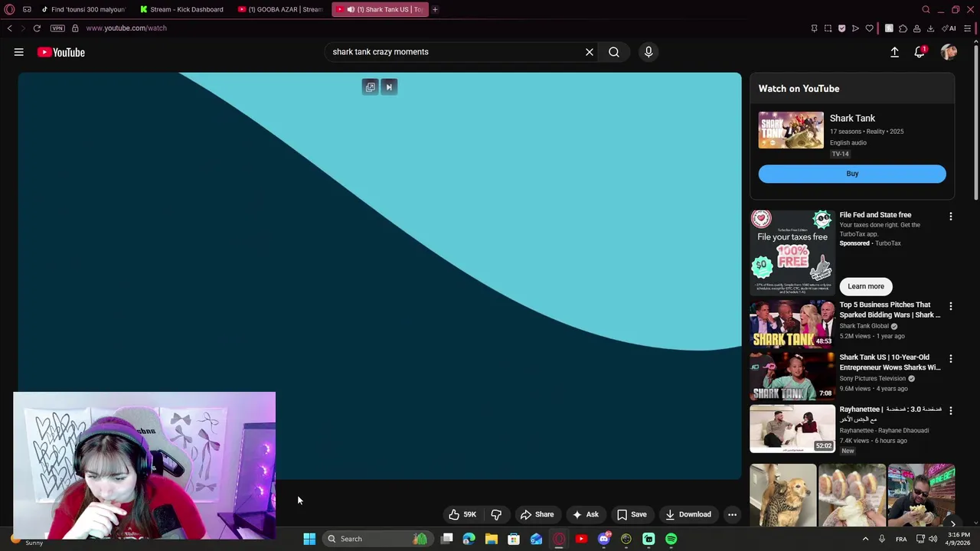Dislike the video with thumbs down
Viewport: 980px width, 551px height.
coord(496,514)
